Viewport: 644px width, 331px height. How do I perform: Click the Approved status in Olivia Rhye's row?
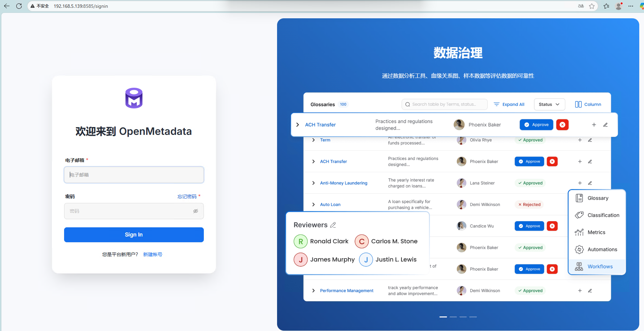point(530,140)
